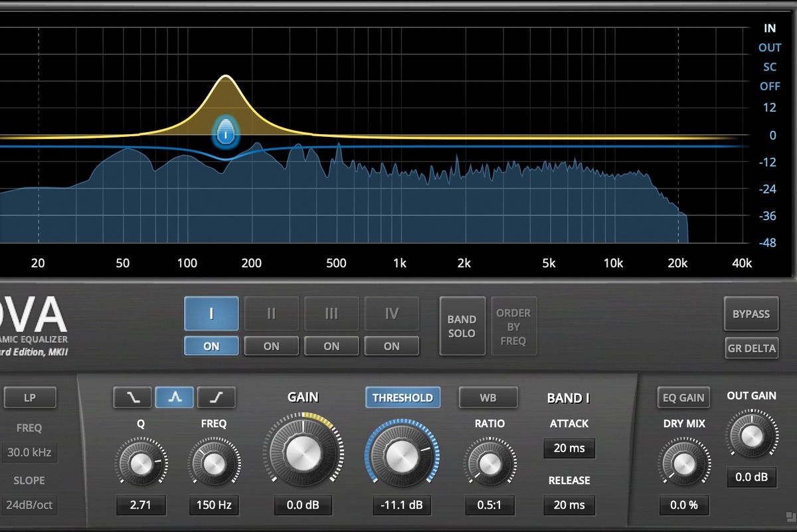The height and width of the screenshot is (532, 797).
Task: Click the DRY MIX knob
Action: point(683,462)
